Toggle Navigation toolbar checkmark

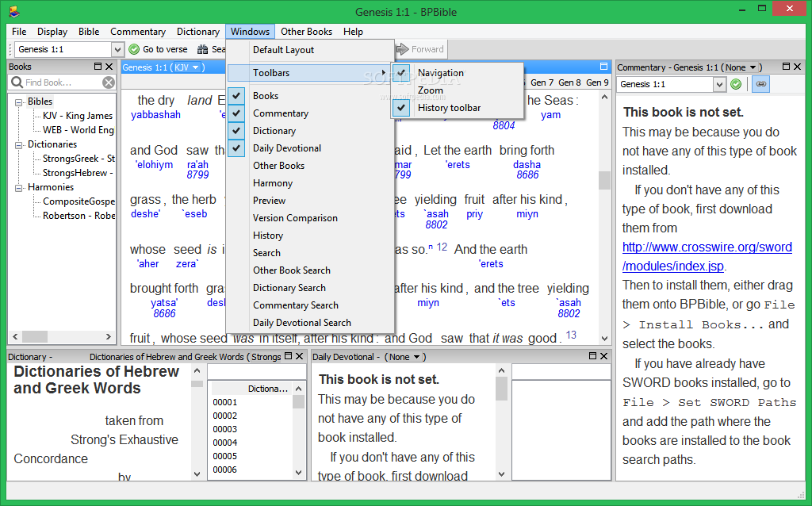pos(400,73)
